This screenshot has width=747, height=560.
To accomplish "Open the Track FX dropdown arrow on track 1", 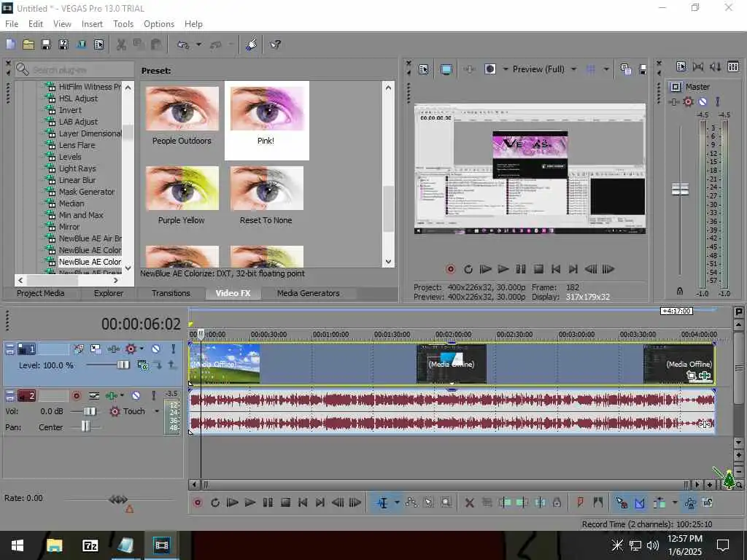I will coord(142,349).
